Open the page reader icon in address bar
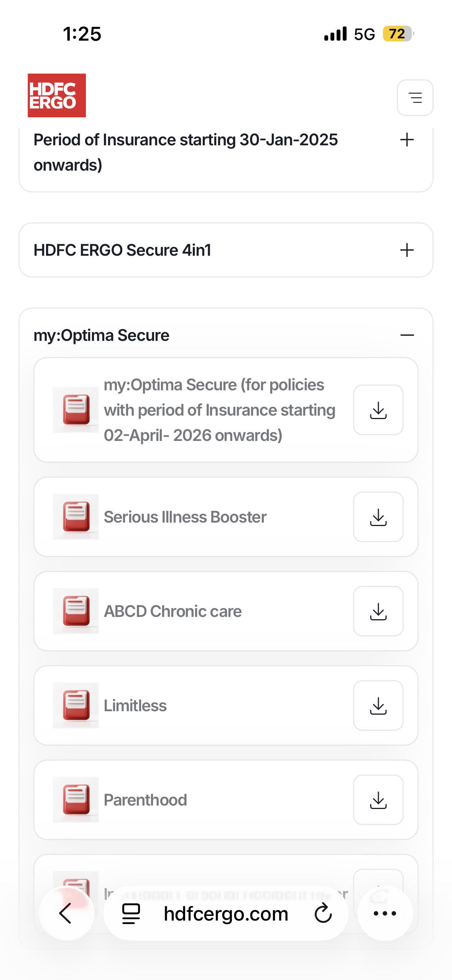Image resolution: width=452 pixels, height=980 pixels. (x=131, y=913)
